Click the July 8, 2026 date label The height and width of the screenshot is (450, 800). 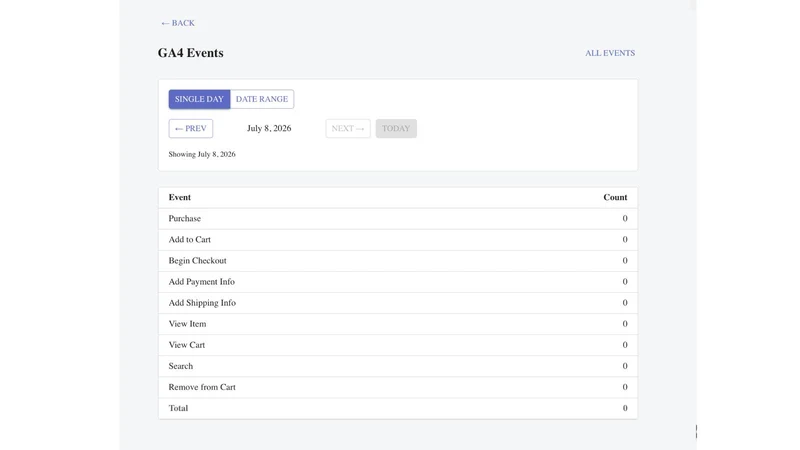coord(269,129)
